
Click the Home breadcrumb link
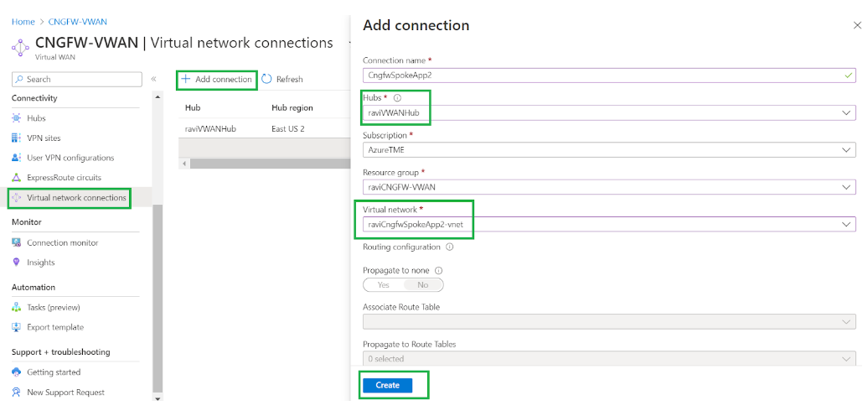[23, 21]
